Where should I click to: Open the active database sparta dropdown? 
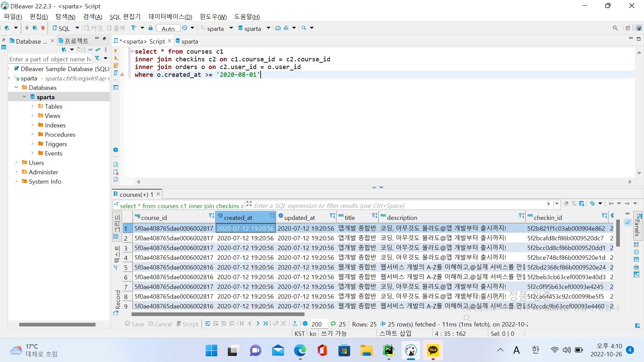268,28
